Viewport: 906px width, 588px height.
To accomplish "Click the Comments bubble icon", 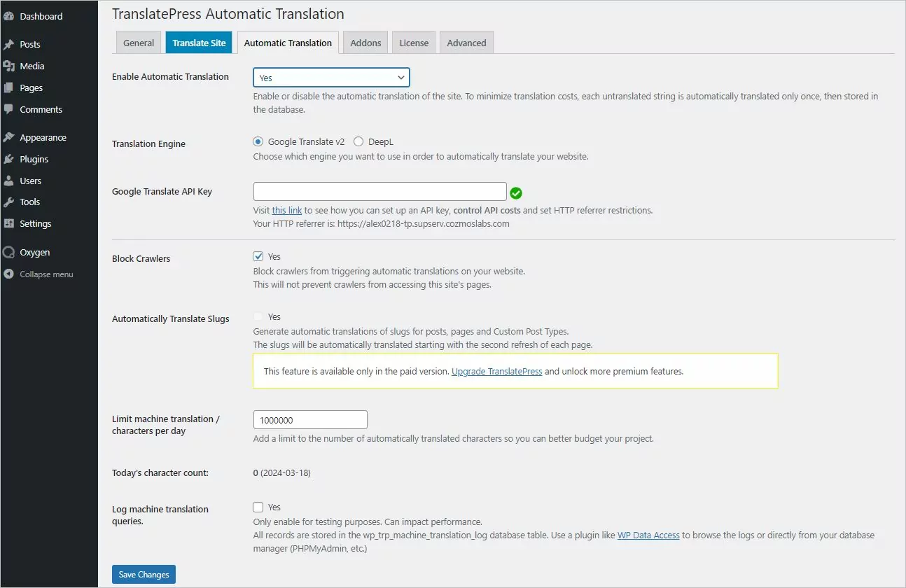I will 8,109.
